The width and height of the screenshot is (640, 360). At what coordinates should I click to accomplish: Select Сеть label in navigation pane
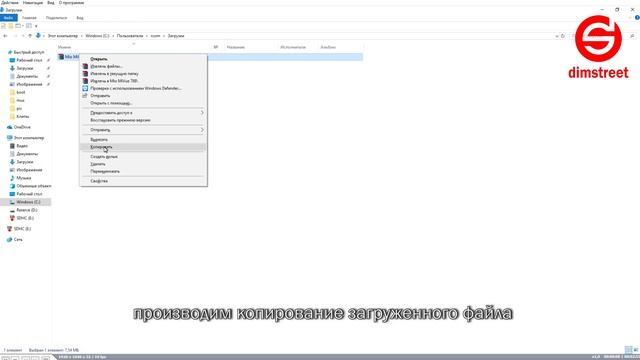(18, 240)
